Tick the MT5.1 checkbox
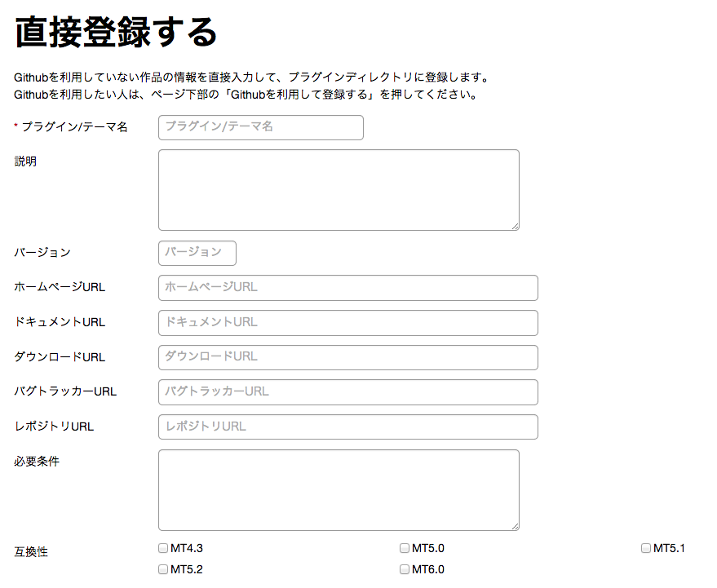The width and height of the screenshot is (717, 588). pyautogui.click(x=646, y=548)
